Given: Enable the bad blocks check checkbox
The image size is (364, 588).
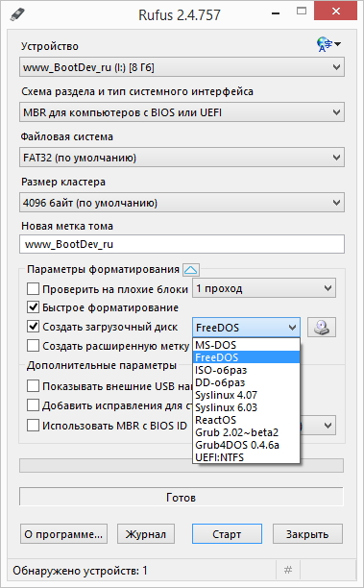Looking at the screenshot, I should 33,289.
